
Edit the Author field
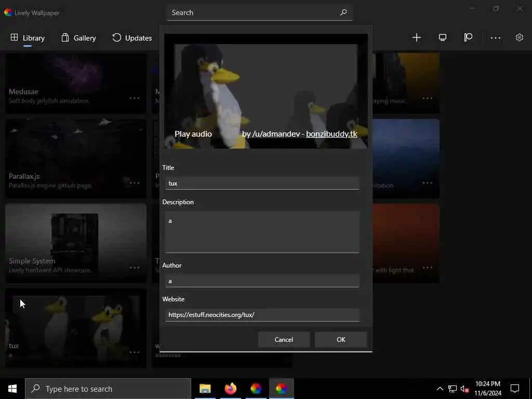coord(262,281)
